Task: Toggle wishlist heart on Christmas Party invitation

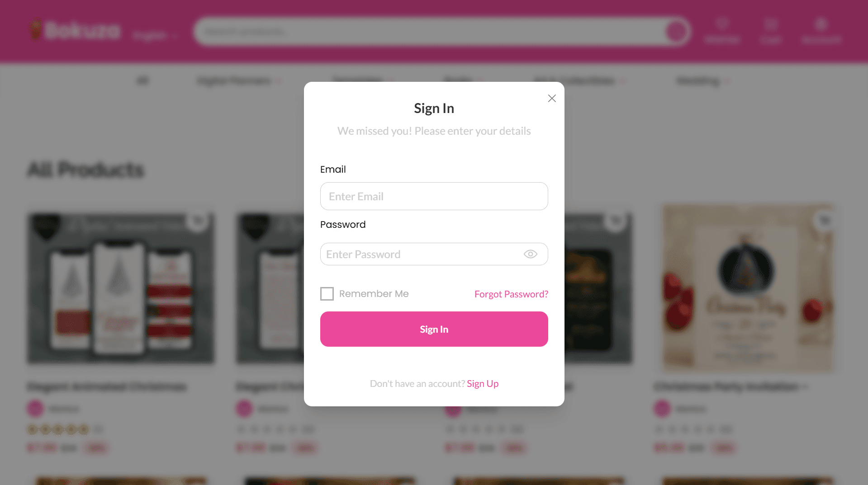Action: (x=824, y=221)
